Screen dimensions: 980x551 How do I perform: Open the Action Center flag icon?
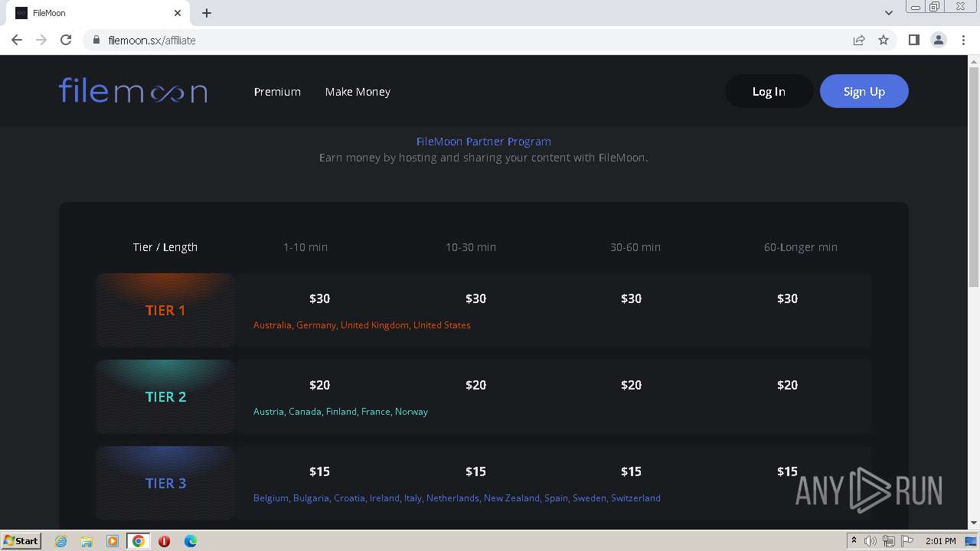point(907,541)
